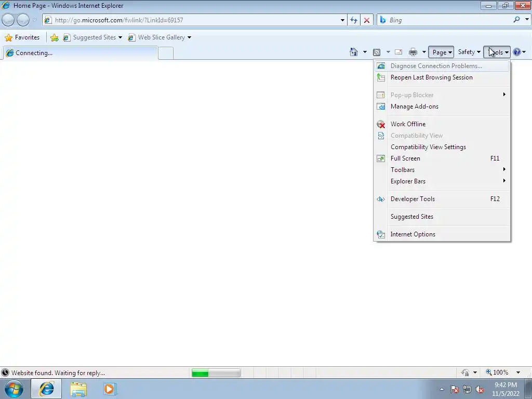Expand the Explorer Bars submenu
Viewport: 532px width, 399px height.
pyautogui.click(x=442, y=181)
